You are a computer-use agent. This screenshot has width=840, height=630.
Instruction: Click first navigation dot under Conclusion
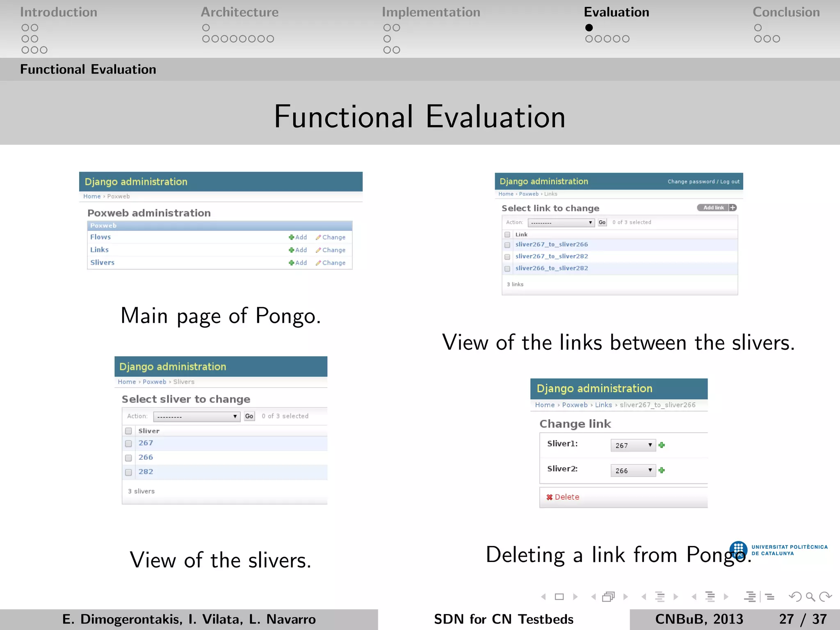click(x=758, y=28)
